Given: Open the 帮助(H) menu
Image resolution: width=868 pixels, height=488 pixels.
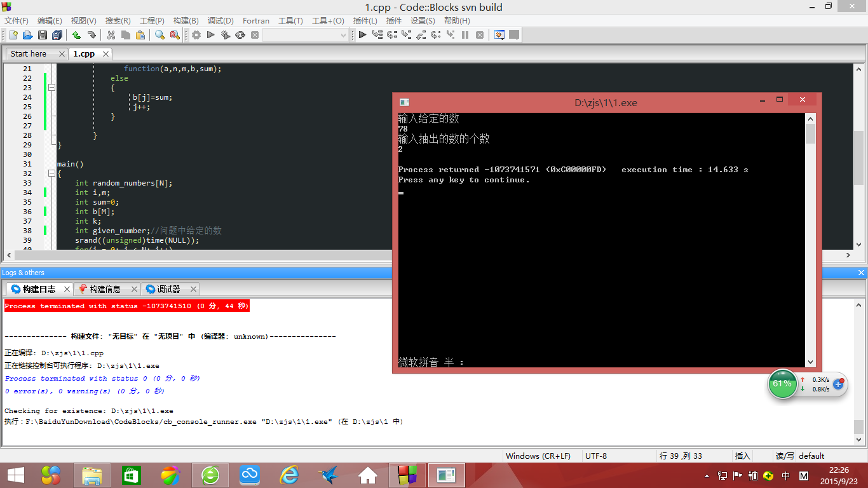Looking at the screenshot, I should click(457, 21).
